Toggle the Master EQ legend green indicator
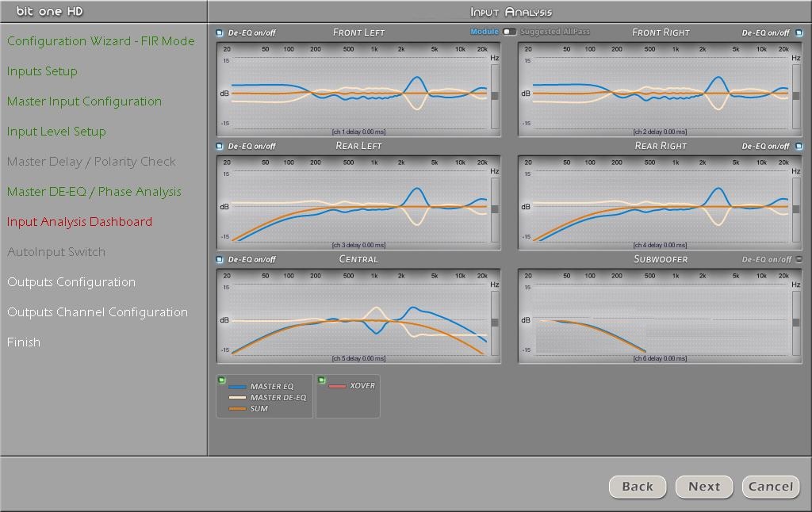The height and width of the screenshot is (512, 812). [222, 380]
